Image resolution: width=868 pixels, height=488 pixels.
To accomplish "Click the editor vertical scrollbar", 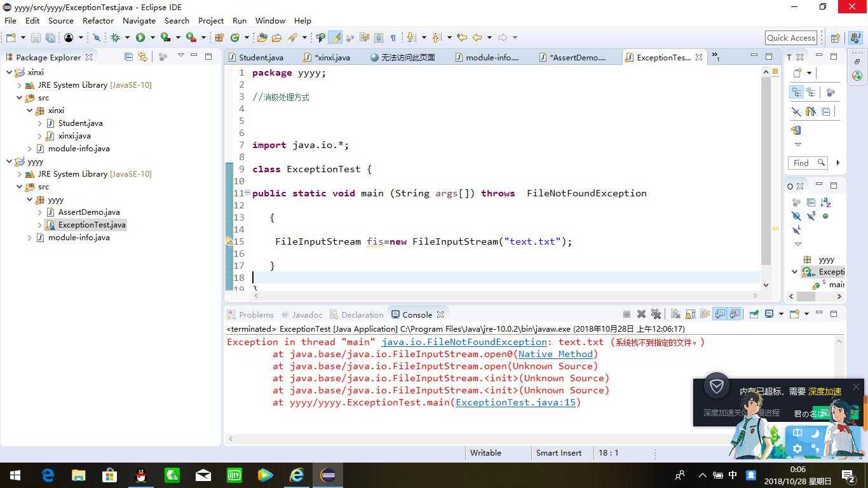I will pos(766,171).
